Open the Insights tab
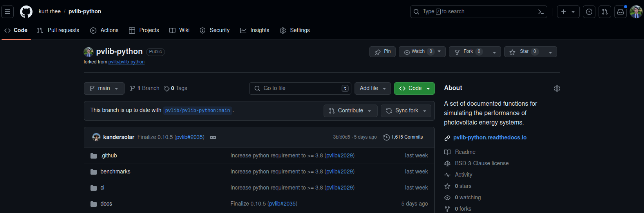 point(255,30)
